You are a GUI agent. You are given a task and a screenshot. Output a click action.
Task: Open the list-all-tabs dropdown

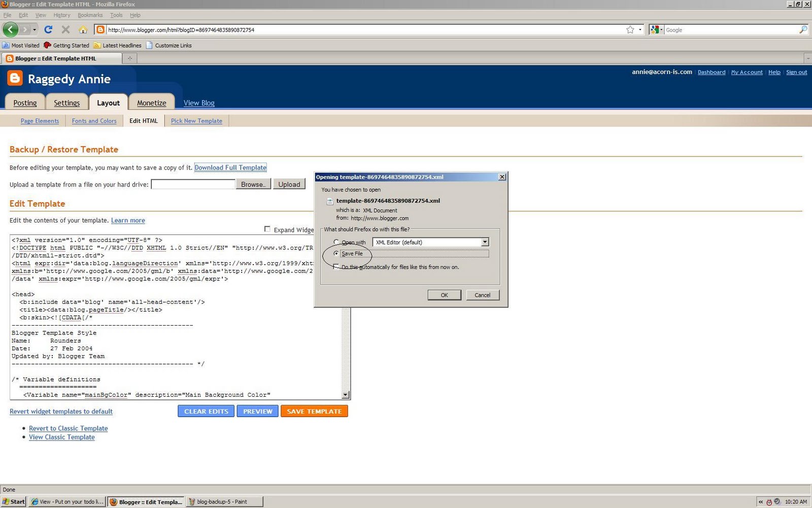pos(807,58)
